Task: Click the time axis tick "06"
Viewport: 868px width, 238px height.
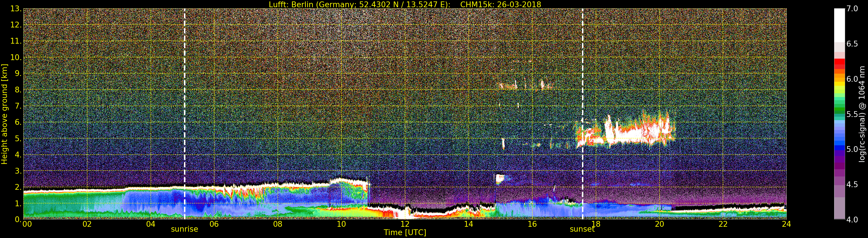Action: tap(214, 224)
